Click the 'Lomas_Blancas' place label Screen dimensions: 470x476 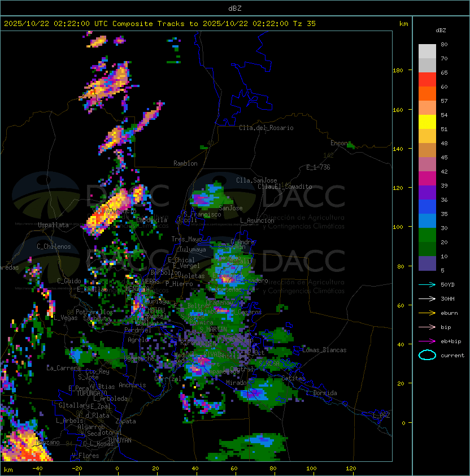324,350
